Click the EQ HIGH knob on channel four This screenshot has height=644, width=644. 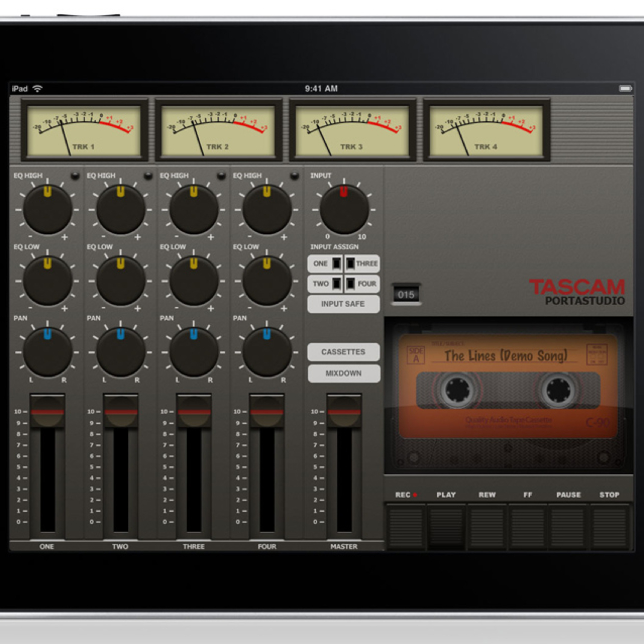(x=267, y=209)
